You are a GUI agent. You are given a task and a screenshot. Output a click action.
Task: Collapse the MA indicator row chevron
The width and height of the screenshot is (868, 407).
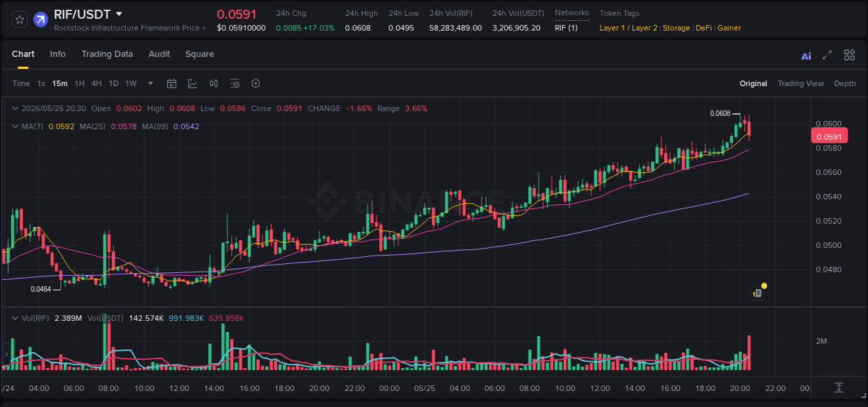click(15, 126)
